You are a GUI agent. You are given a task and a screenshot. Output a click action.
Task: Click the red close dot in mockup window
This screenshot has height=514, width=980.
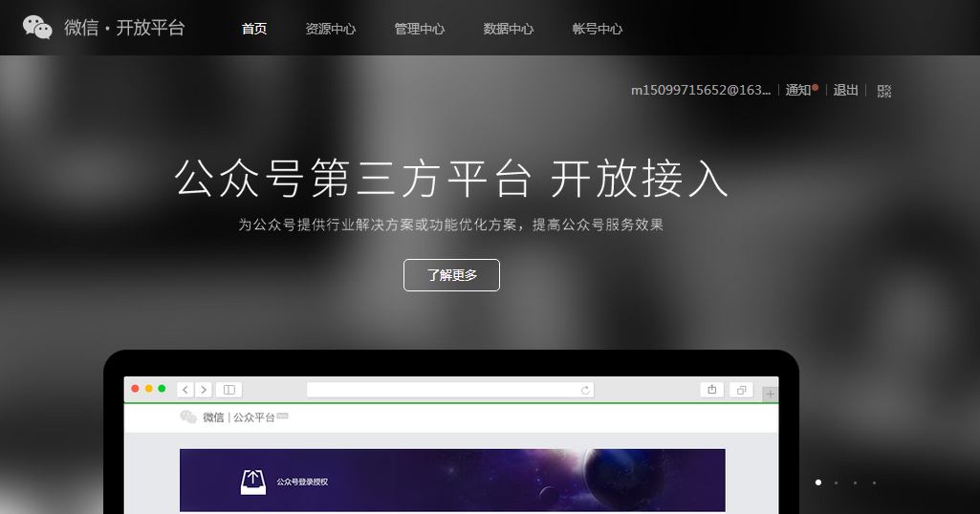click(x=135, y=389)
